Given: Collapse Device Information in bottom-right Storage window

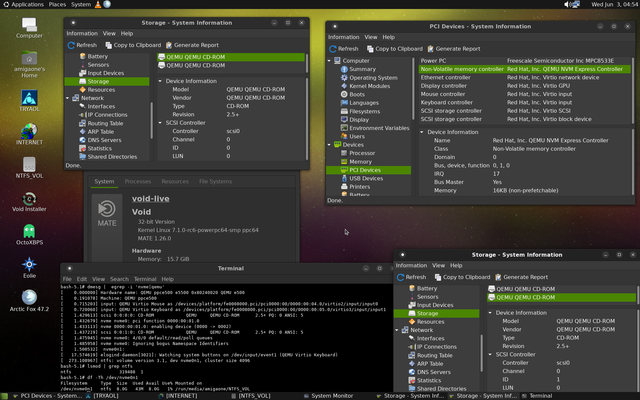Looking at the screenshot, I should tap(490, 313).
